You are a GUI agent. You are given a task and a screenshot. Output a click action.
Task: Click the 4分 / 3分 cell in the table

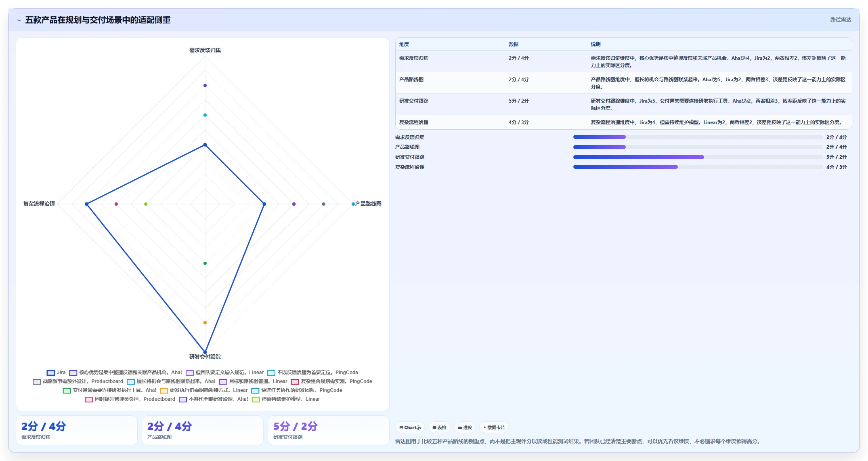tap(519, 122)
